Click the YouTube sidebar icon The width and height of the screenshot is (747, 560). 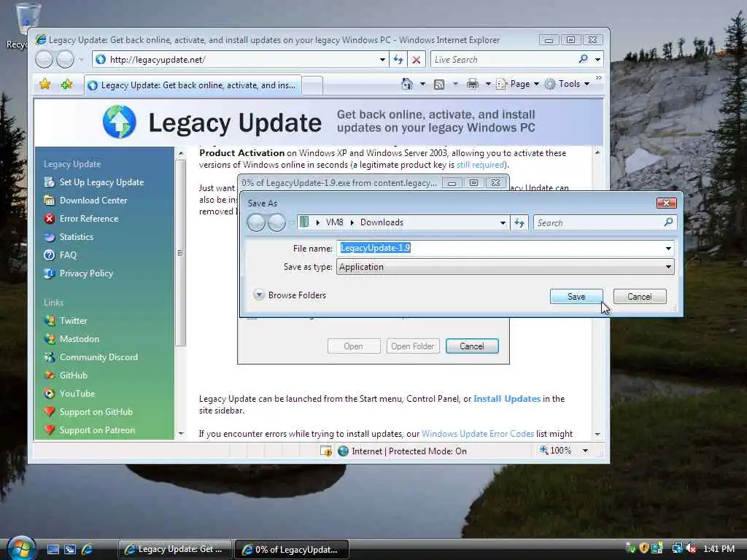coord(49,393)
